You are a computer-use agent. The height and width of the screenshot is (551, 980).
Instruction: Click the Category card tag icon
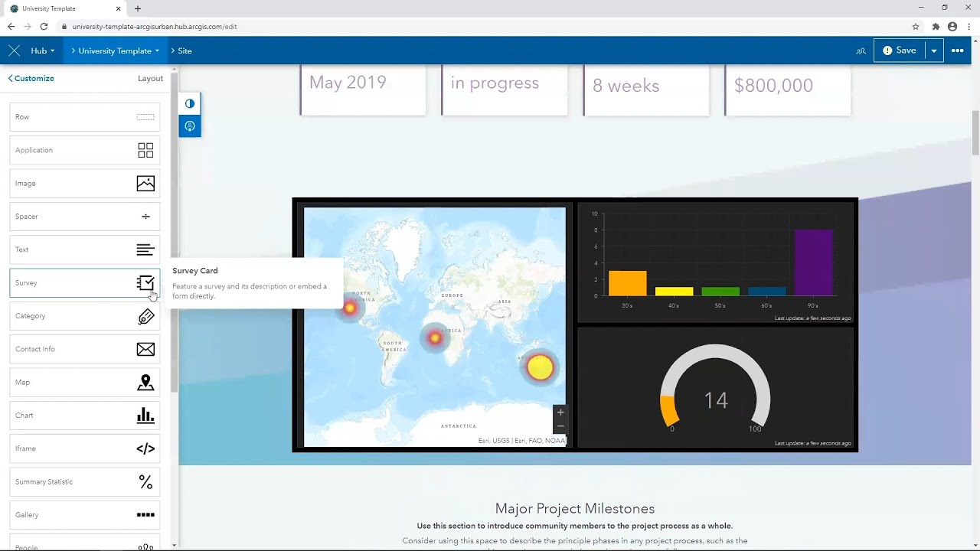145,316
